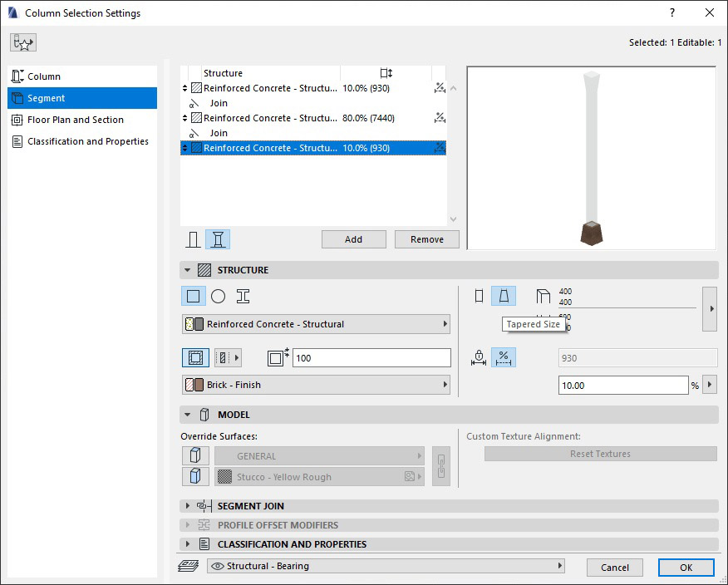Expand the PROFILE OFFSET MODIFIERS panel
Image resolution: width=728 pixels, height=585 pixels.
pyautogui.click(x=188, y=525)
